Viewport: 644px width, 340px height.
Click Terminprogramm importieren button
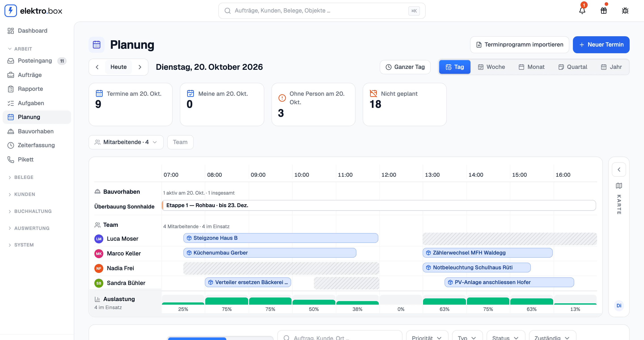coord(519,45)
